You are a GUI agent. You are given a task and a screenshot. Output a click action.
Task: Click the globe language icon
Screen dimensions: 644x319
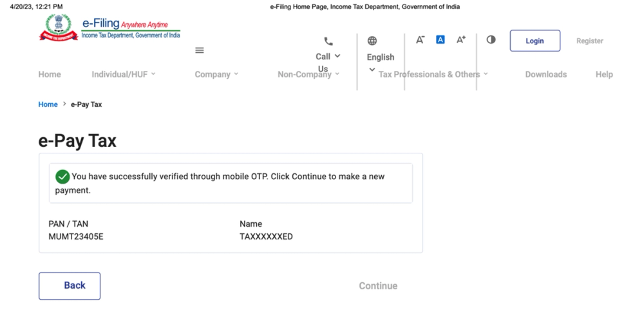(372, 41)
